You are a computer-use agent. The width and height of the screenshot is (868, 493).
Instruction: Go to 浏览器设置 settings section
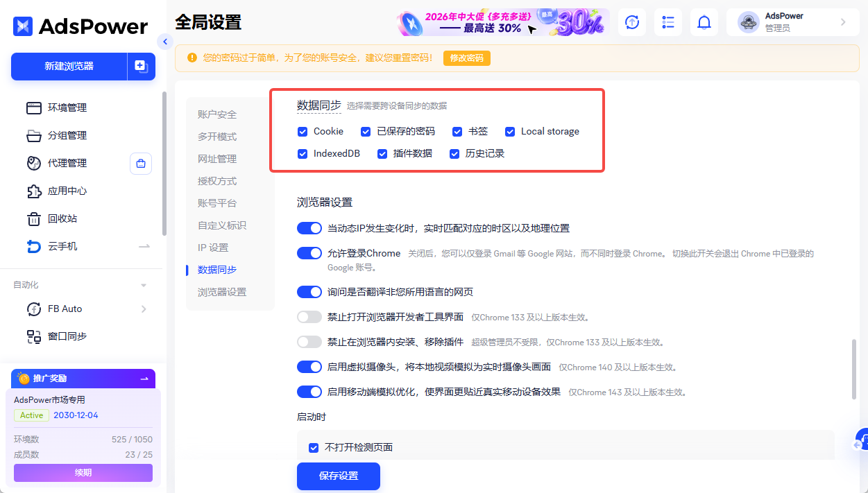click(x=222, y=292)
